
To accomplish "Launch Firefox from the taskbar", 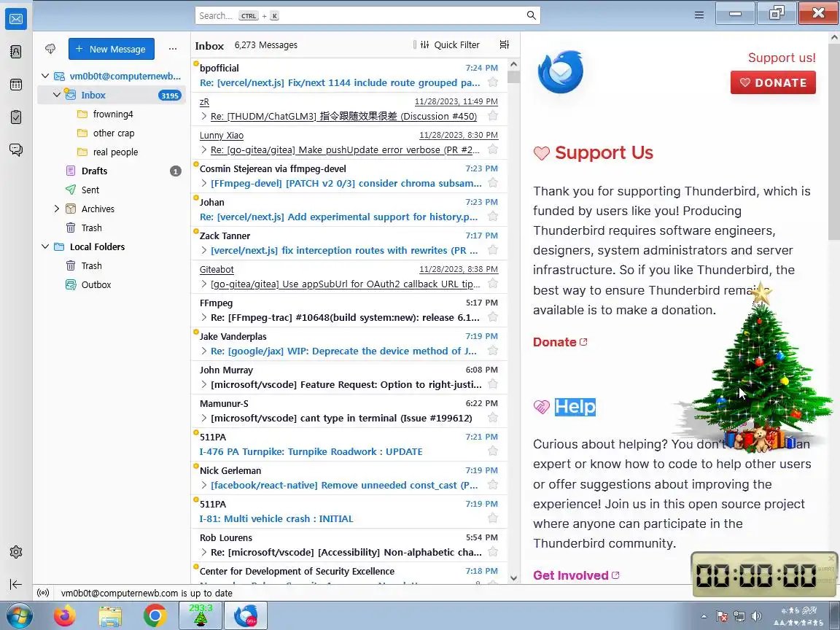I will point(64,616).
